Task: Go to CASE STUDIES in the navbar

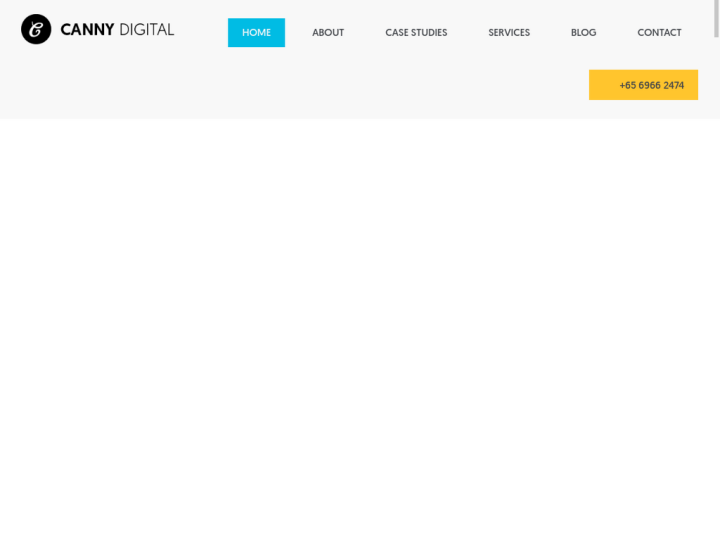Action: point(416,33)
